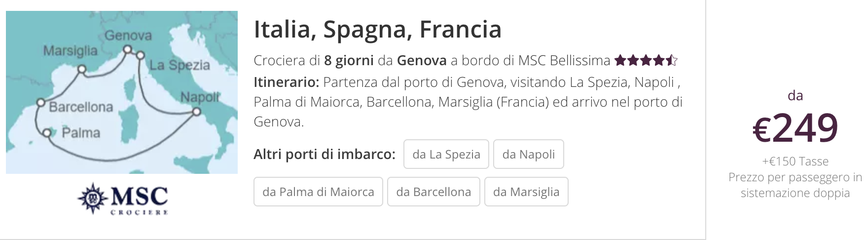This screenshot has width=868, height=240.
Task: Click the MSC Crociere logo
Action: [x=122, y=200]
